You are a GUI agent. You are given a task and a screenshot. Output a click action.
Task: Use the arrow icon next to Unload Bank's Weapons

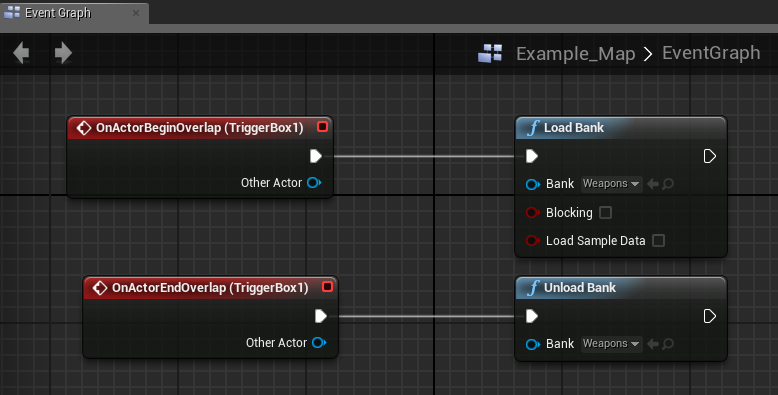pyautogui.click(x=653, y=344)
